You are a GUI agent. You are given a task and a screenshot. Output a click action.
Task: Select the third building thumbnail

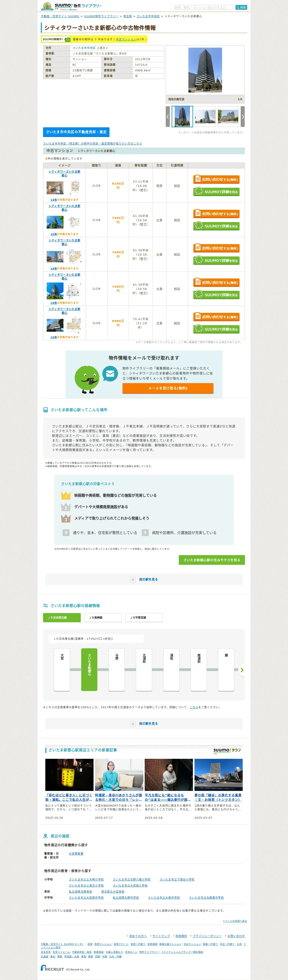tap(228, 116)
